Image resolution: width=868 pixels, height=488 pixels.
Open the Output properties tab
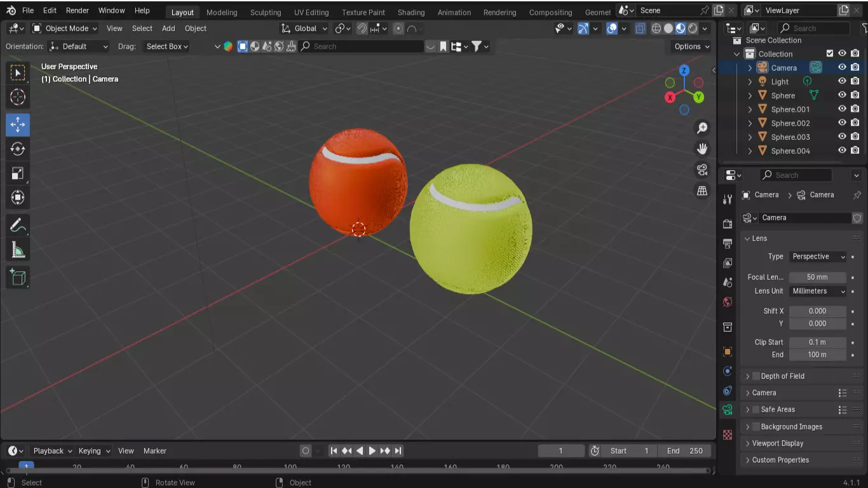(728, 243)
